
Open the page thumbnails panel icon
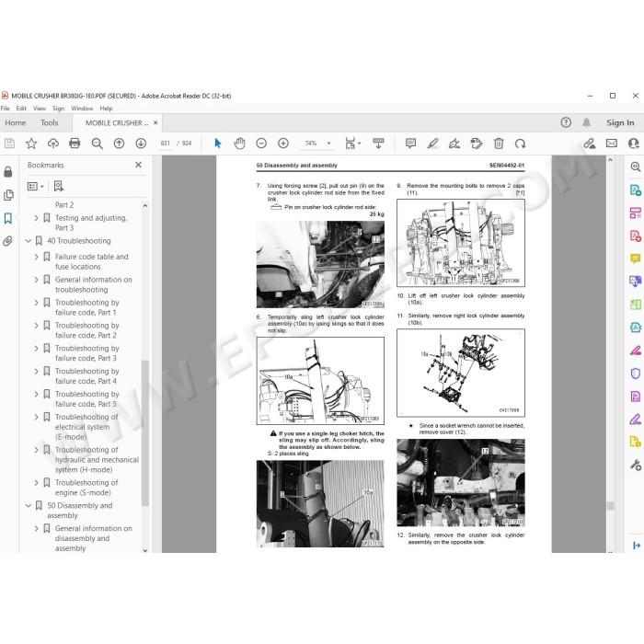click(8, 195)
